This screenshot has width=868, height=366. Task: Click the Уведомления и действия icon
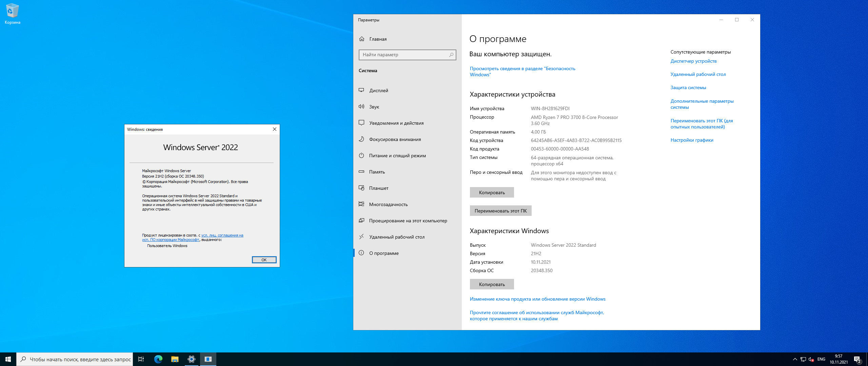tap(361, 123)
